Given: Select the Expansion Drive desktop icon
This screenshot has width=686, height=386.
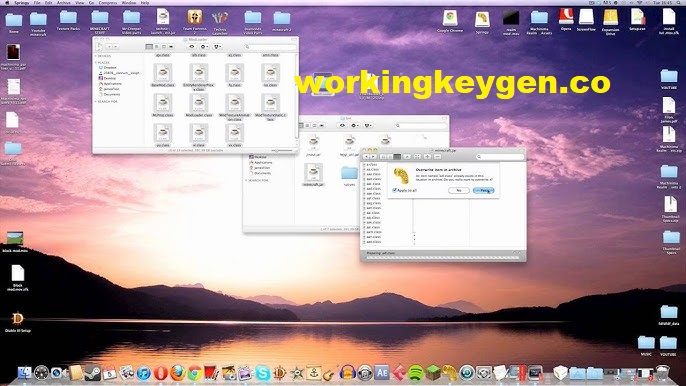Looking at the screenshot, I should [610, 22].
